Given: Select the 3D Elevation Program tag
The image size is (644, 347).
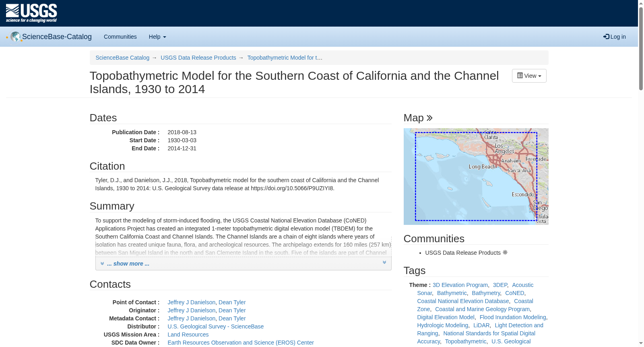Looking at the screenshot, I should point(460,285).
